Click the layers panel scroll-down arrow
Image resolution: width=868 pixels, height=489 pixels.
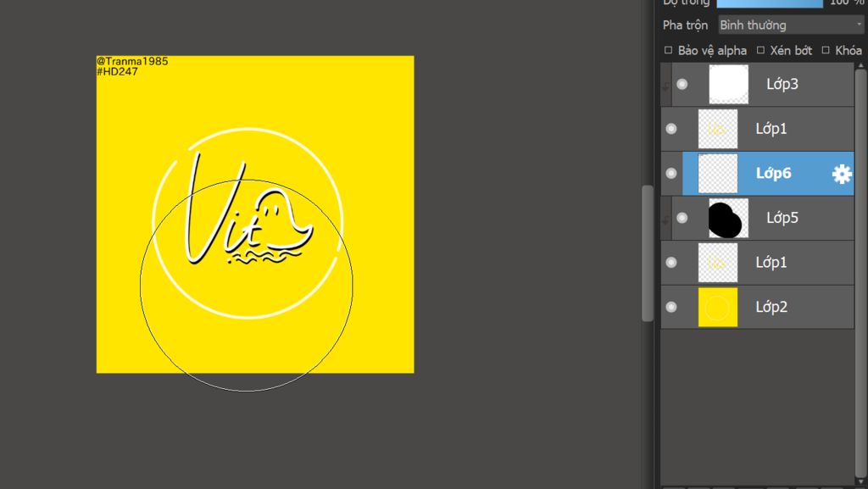point(860,481)
